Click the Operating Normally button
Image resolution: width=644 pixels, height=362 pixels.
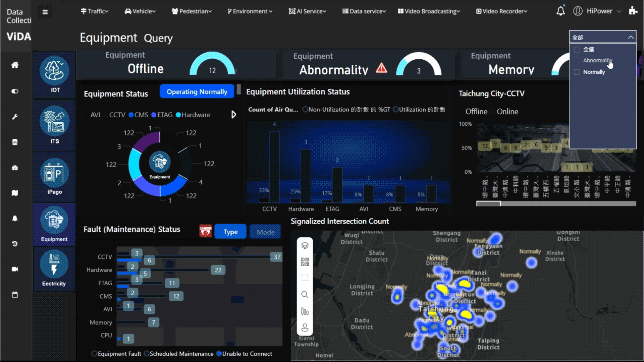[x=197, y=92]
